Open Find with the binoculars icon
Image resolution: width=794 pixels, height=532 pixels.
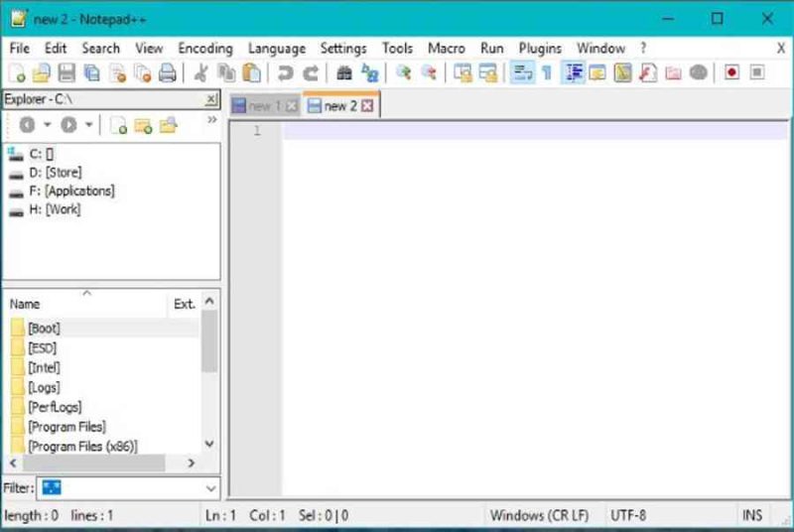click(344, 72)
